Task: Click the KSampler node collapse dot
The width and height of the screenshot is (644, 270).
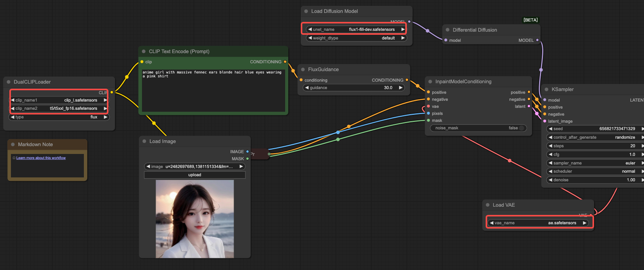Action: coord(546,89)
